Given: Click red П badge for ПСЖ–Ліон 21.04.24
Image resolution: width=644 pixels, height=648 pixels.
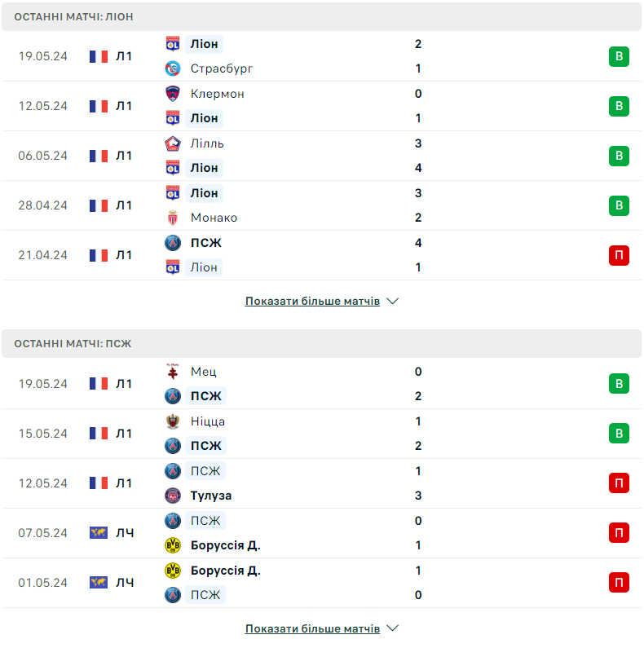Looking at the screenshot, I should click(619, 255).
